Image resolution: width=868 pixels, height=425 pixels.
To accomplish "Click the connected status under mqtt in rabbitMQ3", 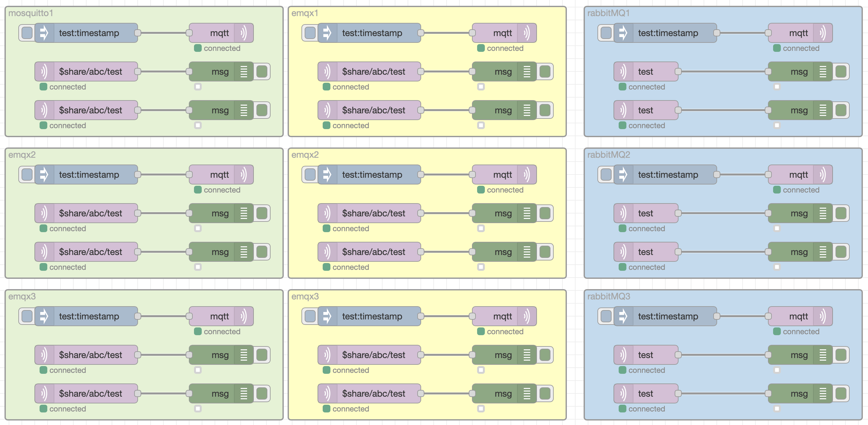I will pos(796,332).
